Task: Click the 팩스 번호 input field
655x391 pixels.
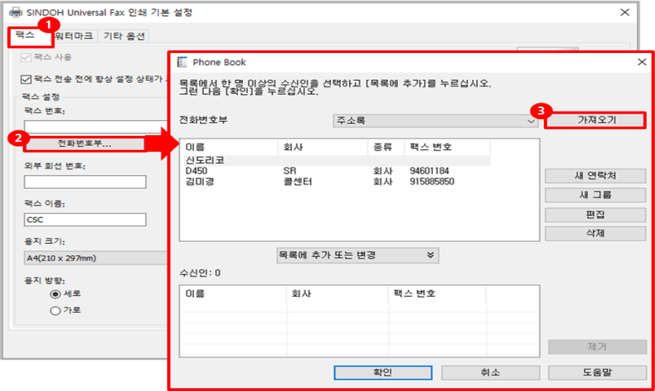Action: click(x=95, y=126)
